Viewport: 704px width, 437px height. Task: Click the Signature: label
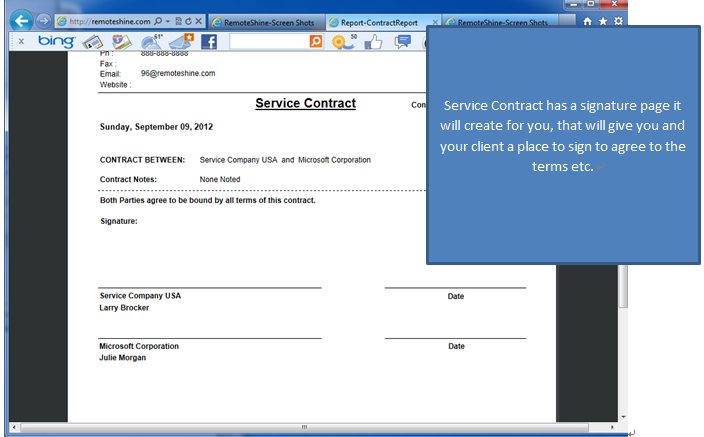click(119, 221)
